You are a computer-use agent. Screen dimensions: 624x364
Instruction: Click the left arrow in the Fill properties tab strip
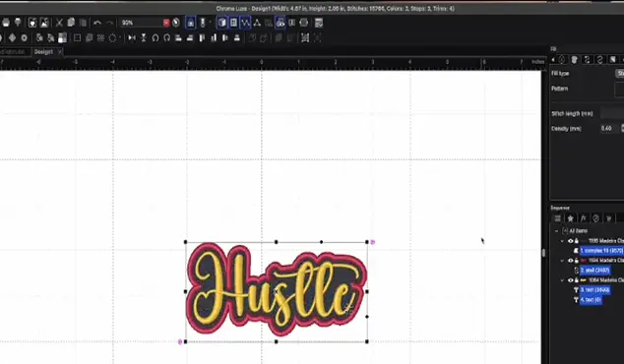553,60
